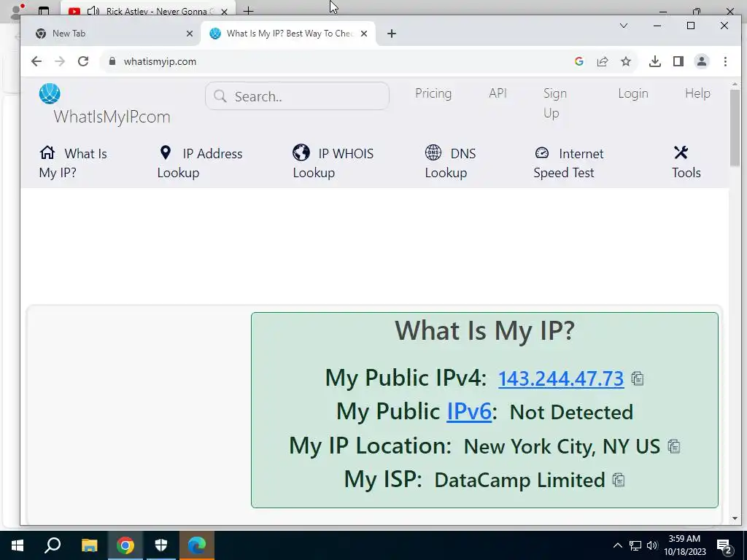The image size is (747, 560).
Task: Open Tools via the wrench icon
Action: 681,153
